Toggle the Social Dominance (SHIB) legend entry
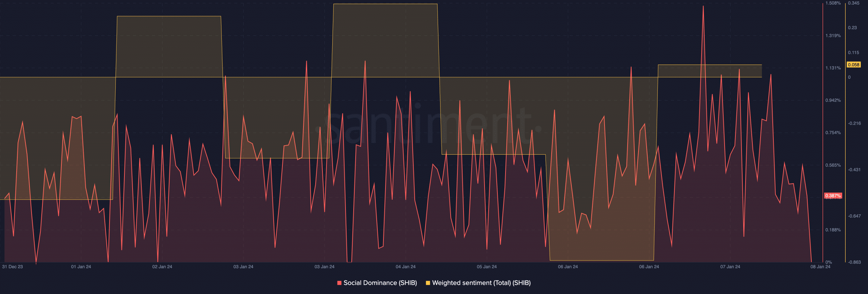Screen dimensions: 868x294 tap(377, 283)
